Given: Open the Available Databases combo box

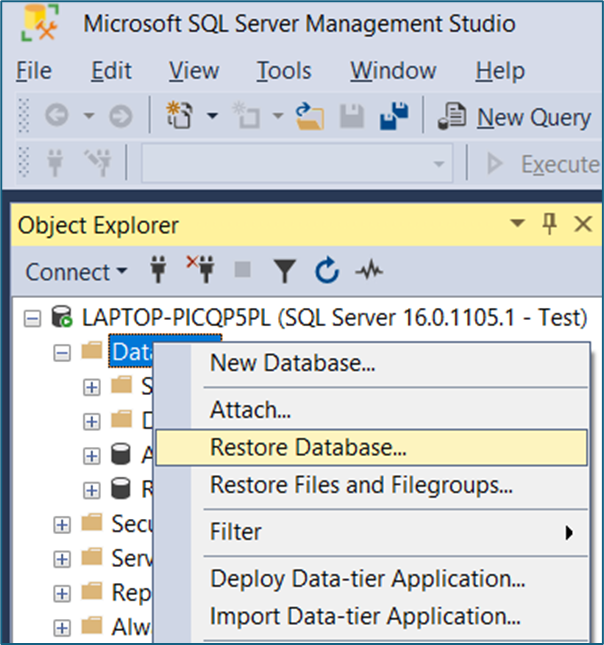Looking at the screenshot, I should [297, 163].
